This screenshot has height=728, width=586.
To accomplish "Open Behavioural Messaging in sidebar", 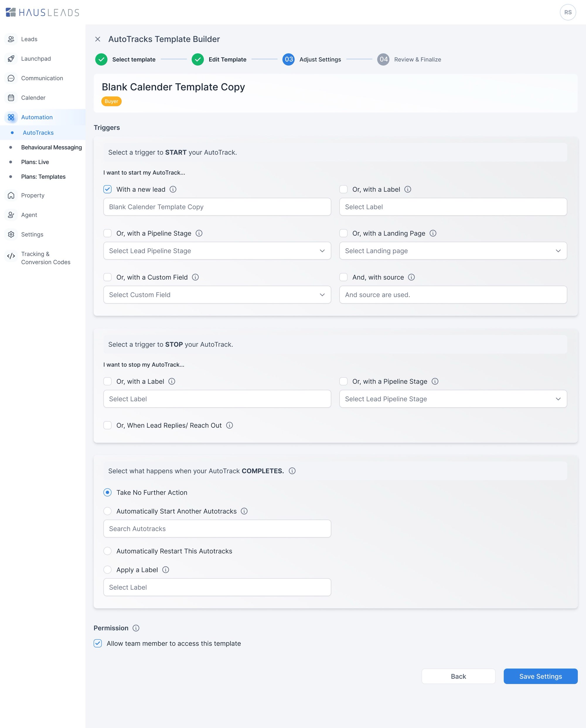I will (x=51, y=148).
